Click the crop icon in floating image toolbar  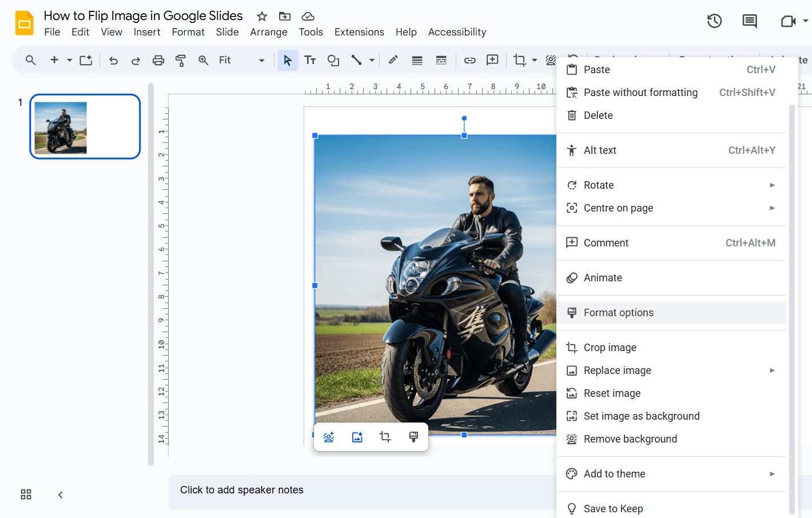coord(385,436)
